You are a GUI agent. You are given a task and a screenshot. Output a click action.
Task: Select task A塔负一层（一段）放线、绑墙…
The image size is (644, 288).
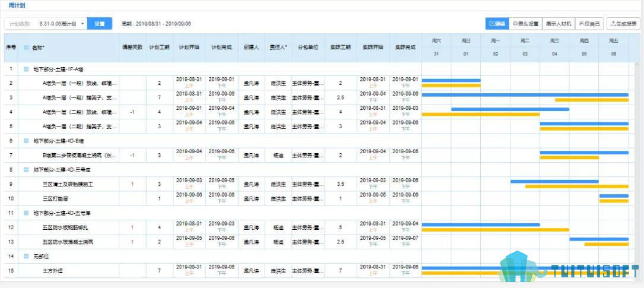click(x=80, y=83)
